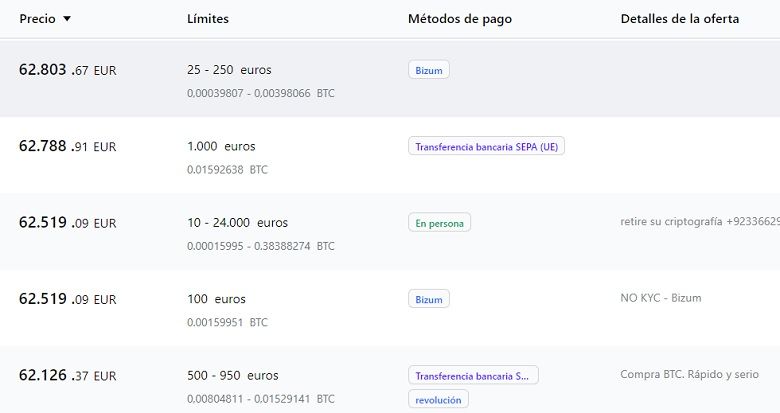Click the 10 - 24.000 euros limit
Image resolution: width=780 pixels, height=413 pixels.
237,222
